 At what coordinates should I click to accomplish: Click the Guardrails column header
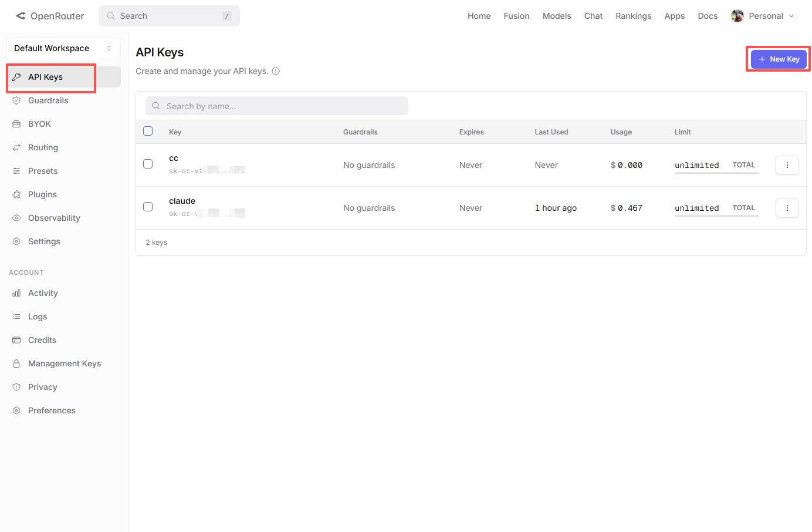click(x=360, y=132)
